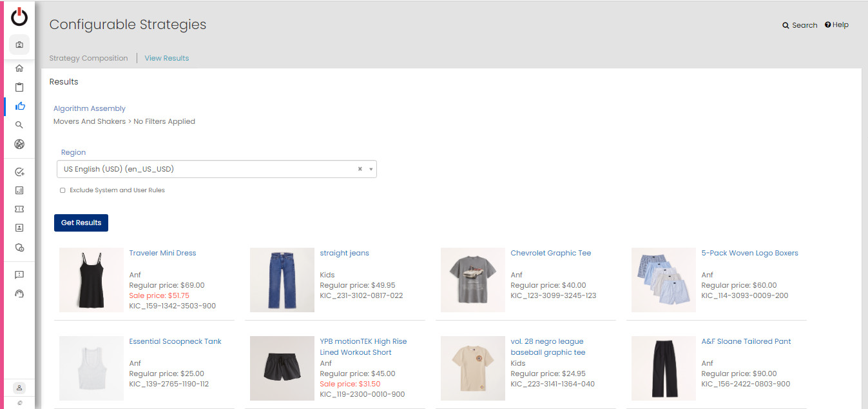Click the Algorithm Assembly label

point(90,108)
